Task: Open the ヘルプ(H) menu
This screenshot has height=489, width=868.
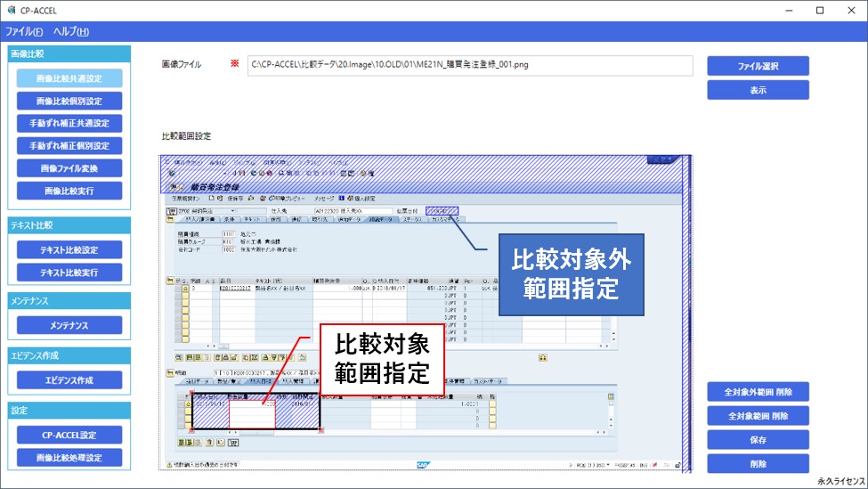Action: click(71, 32)
